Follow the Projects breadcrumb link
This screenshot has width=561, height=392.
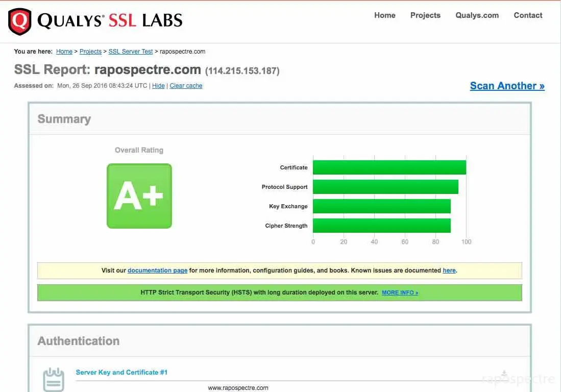pos(90,52)
